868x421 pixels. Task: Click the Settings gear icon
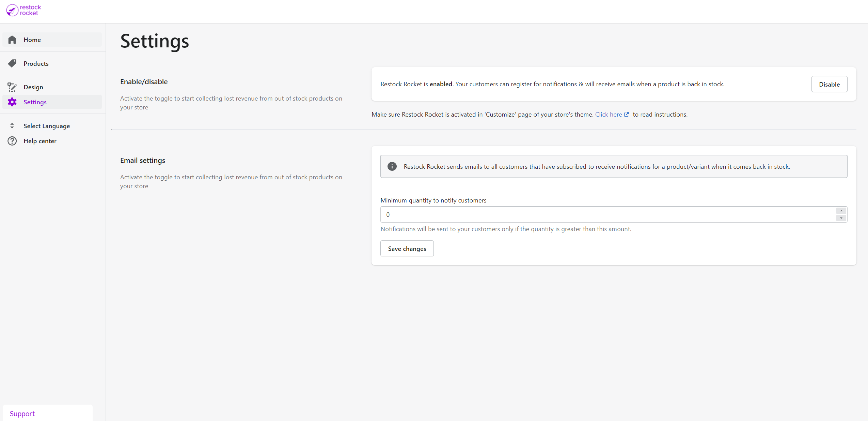[12, 102]
